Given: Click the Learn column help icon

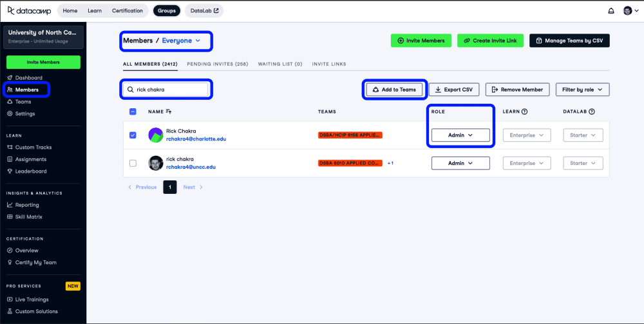Looking at the screenshot, I should click(x=524, y=111).
